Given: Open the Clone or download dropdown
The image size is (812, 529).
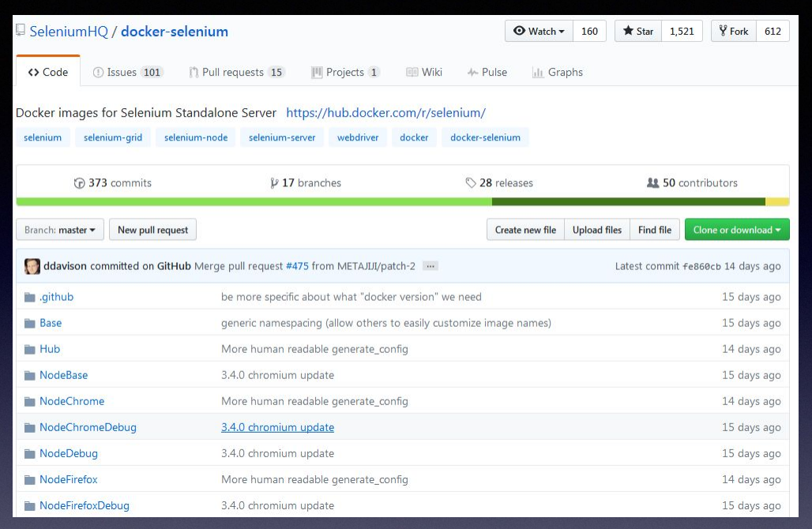Looking at the screenshot, I should (737, 230).
